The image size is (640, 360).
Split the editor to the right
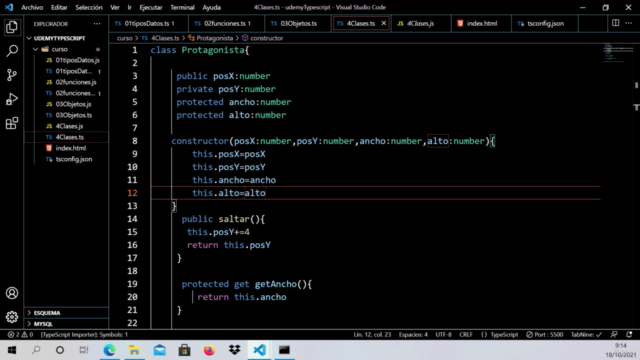(616, 23)
